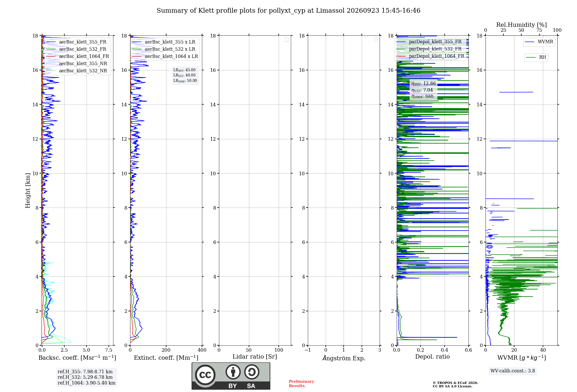Click the 40 tick on WVMR axis
The width and height of the screenshot is (577, 392).
tap(543, 350)
